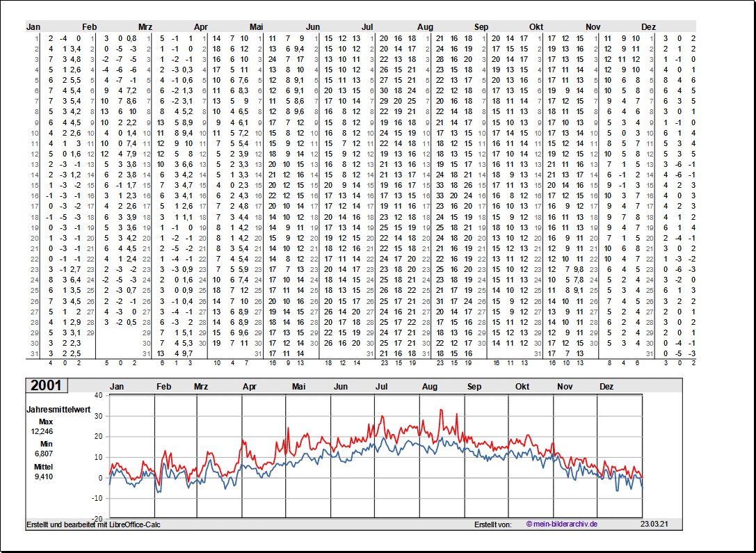Screen dimensions: 756x553
Task: Click the Jul label above the chart
Action: [x=382, y=386]
